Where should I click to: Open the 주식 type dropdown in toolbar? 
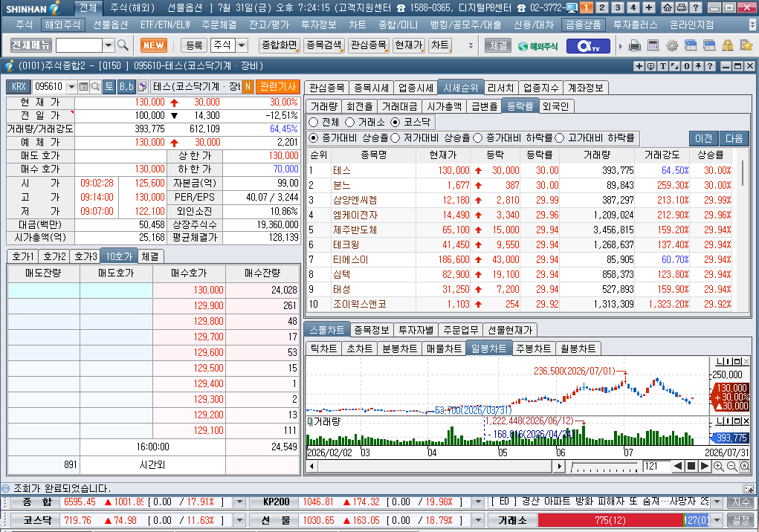(x=242, y=45)
